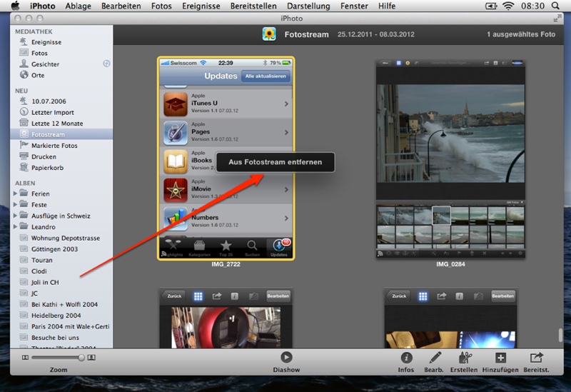
Task: Select Fotostream in sidebar
Action: (61, 134)
